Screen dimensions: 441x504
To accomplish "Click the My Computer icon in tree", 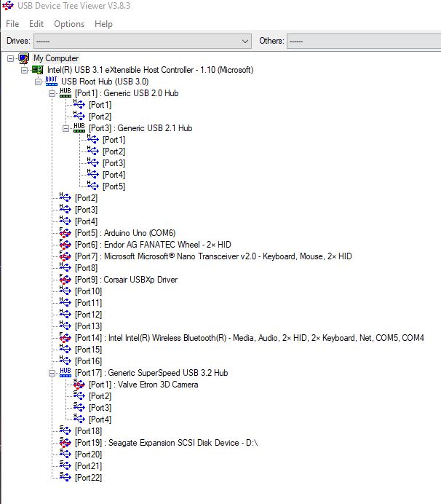I will tap(23, 58).
